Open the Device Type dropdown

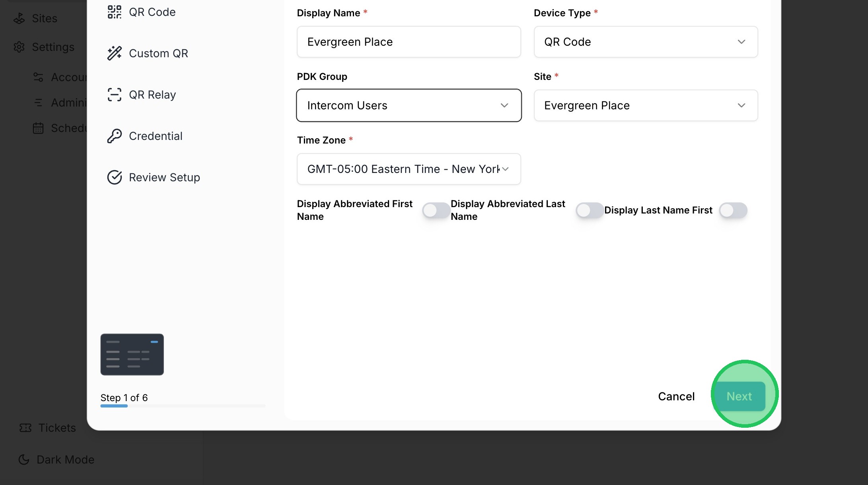point(645,42)
